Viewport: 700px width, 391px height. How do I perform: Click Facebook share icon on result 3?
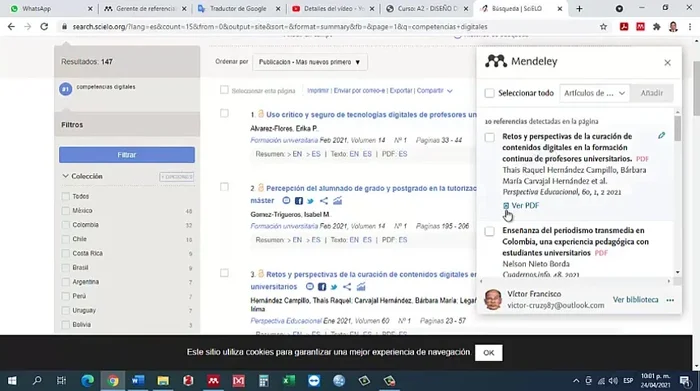322,287
